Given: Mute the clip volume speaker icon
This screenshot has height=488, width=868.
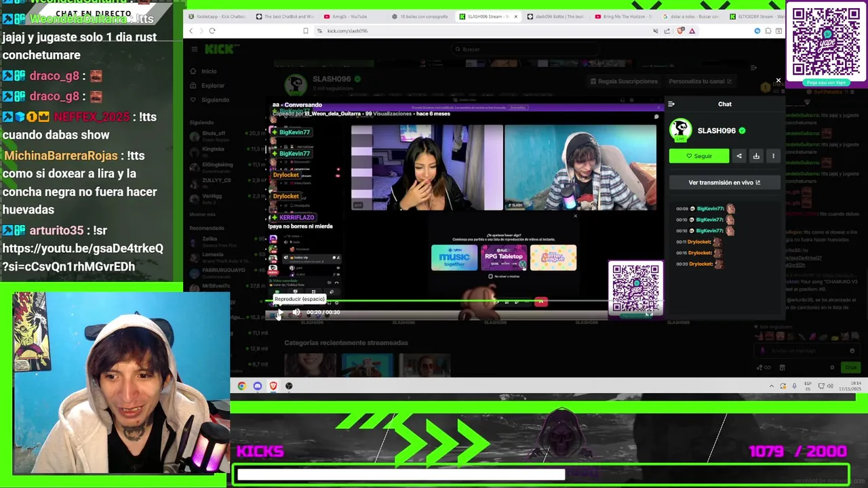Looking at the screenshot, I should pos(296,312).
